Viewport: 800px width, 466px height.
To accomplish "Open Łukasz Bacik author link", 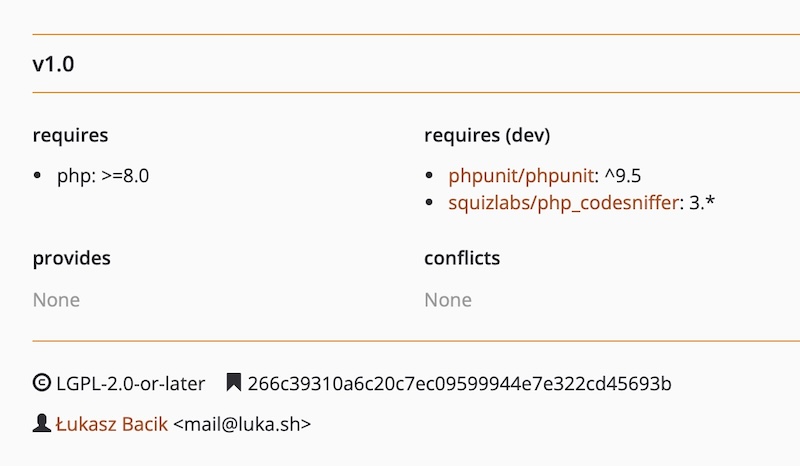I will coord(112,424).
